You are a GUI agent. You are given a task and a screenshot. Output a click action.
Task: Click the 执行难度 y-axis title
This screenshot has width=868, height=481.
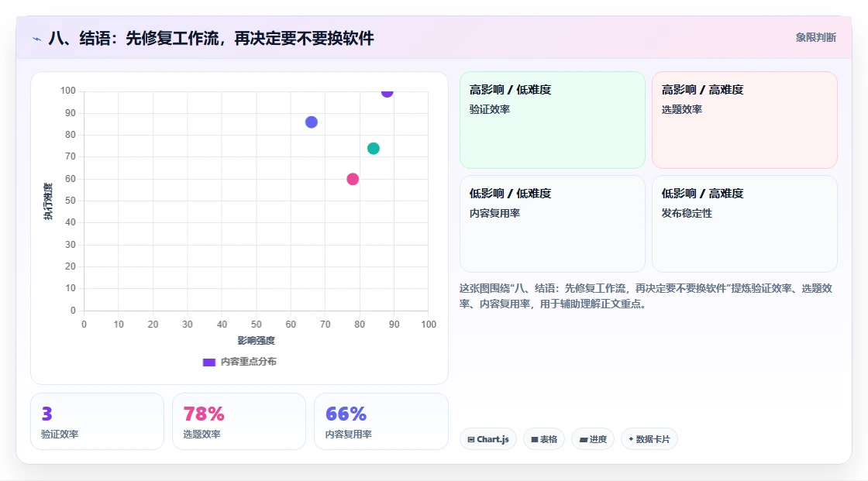(48, 201)
